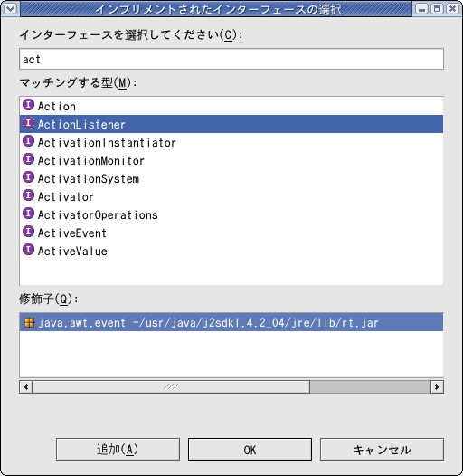The height and width of the screenshot is (476, 463).
Task: Confirm the selection with the OK button
Action: tap(250, 449)
